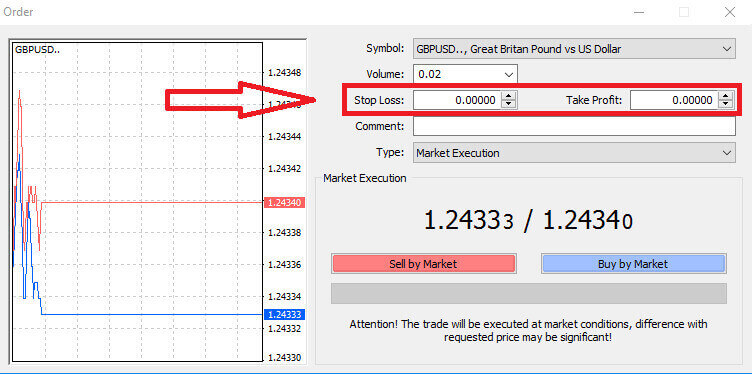Click the red ask price label 1.24340
752x374 pixels.
coord(284,203)
